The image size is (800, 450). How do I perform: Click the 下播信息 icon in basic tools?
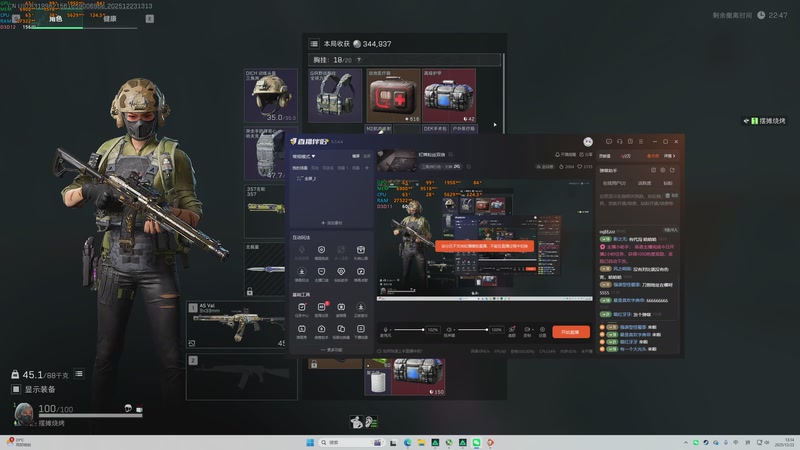pos(361,331)
